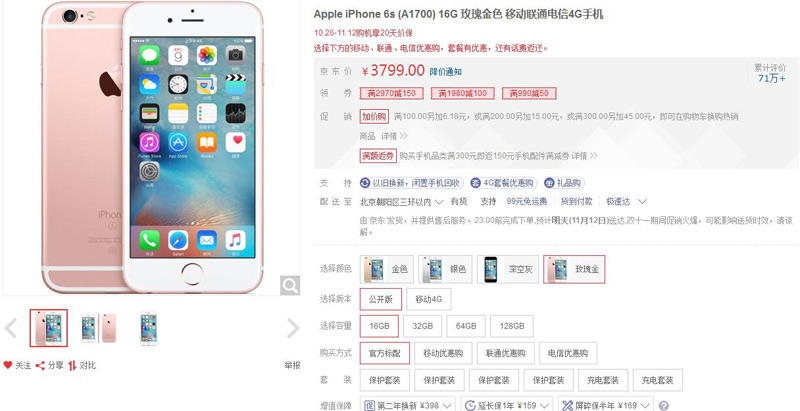The height and width of the screenshot is (411, 800).
Task: Select the 深空灰 space gray color
Action: click(x=508, y=269)
